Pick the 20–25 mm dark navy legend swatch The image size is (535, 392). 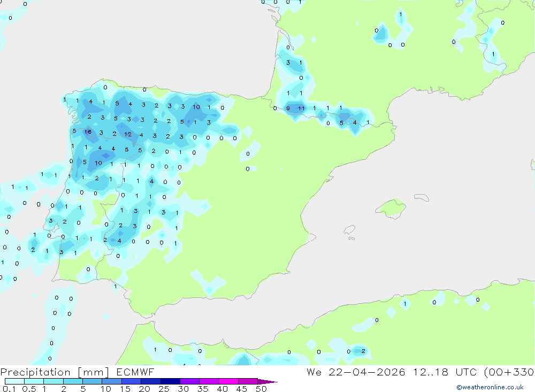click(150, 381)
